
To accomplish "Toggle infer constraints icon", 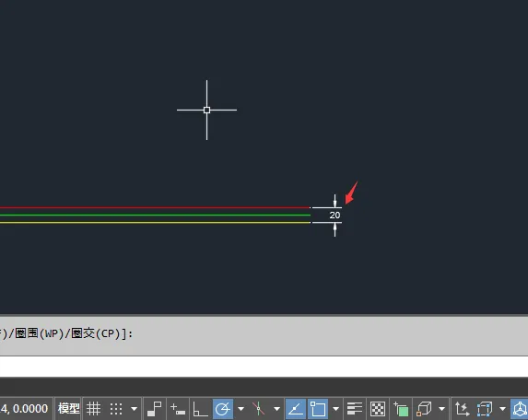I will (x=155, y=409).
